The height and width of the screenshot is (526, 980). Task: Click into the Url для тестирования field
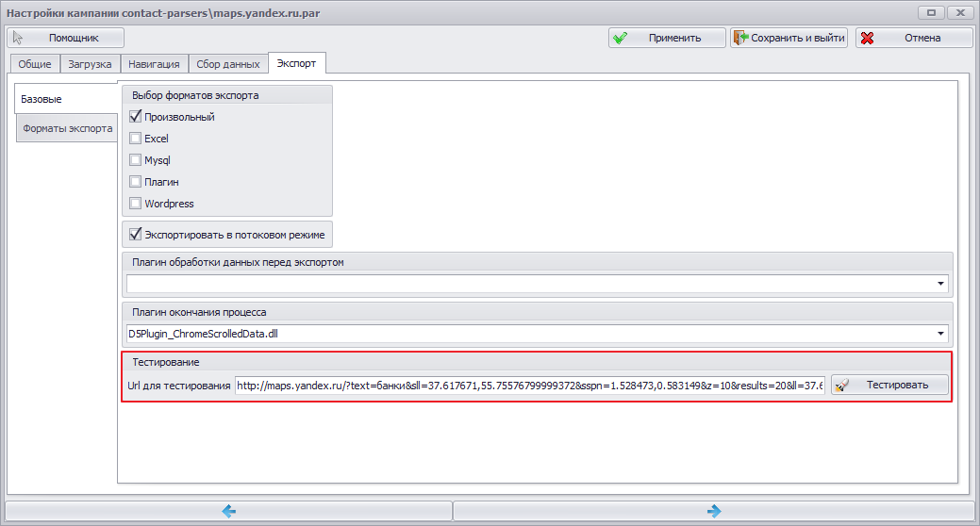pos(530,386)
